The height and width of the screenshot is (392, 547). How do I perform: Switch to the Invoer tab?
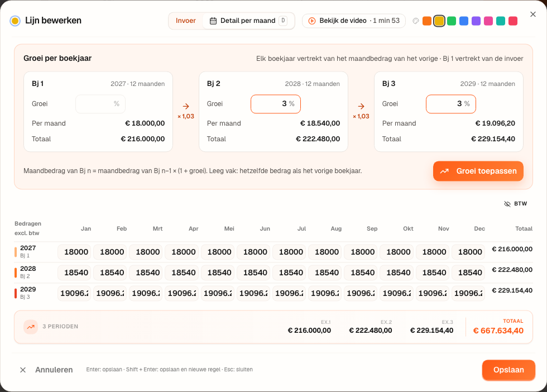click(185, 21)
